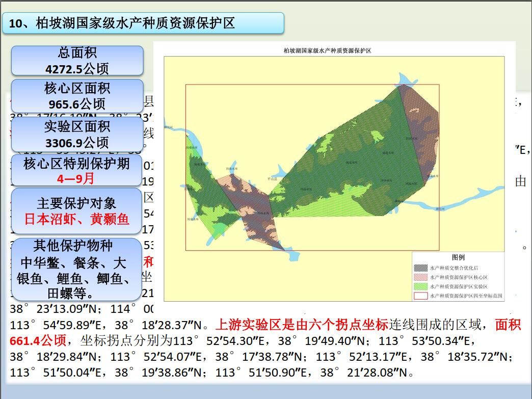532x399 pixels.
Task: Click coordinate text 113°52′54.30″E
Action: coord(219,340)
